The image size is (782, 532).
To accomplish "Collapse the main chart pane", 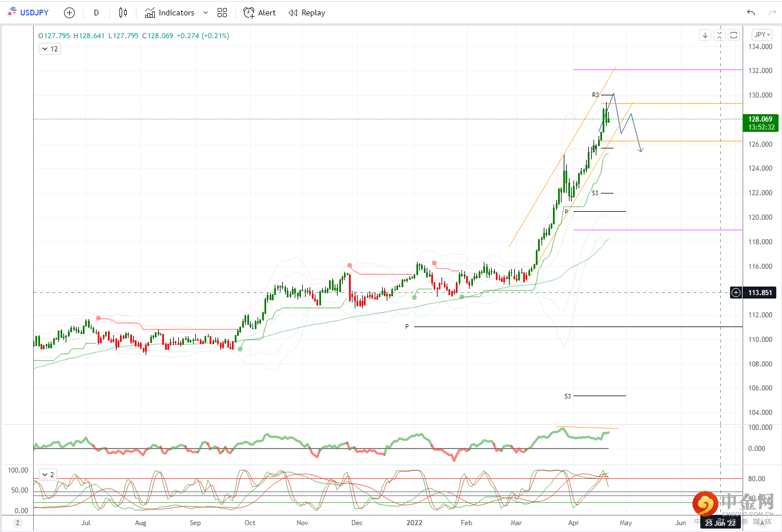I will coord(719,35).
